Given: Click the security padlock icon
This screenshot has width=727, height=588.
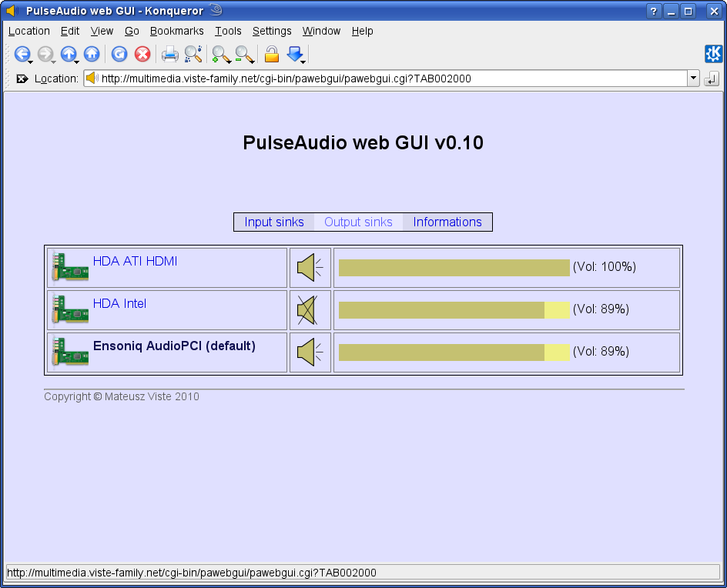Looking at the screenshot, I should tap(272, 54).
